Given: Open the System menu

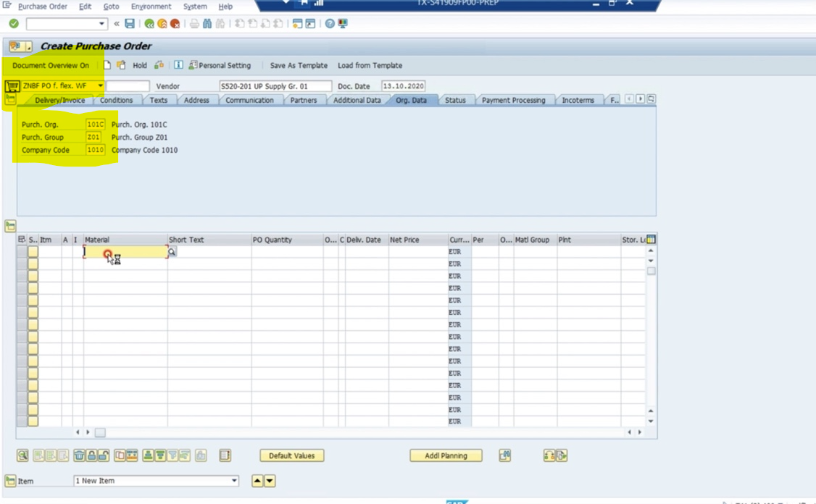Looking at the screenshot, I should coord(195,7).
